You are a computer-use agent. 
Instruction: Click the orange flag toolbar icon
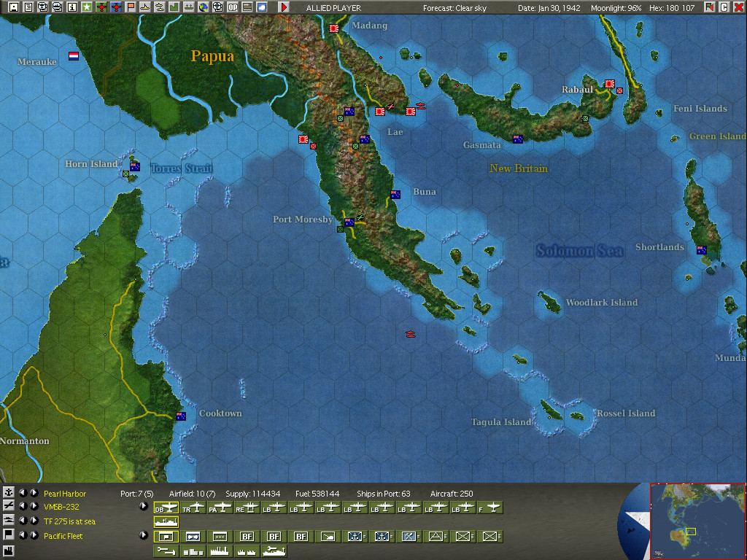[x=131, y=7]
